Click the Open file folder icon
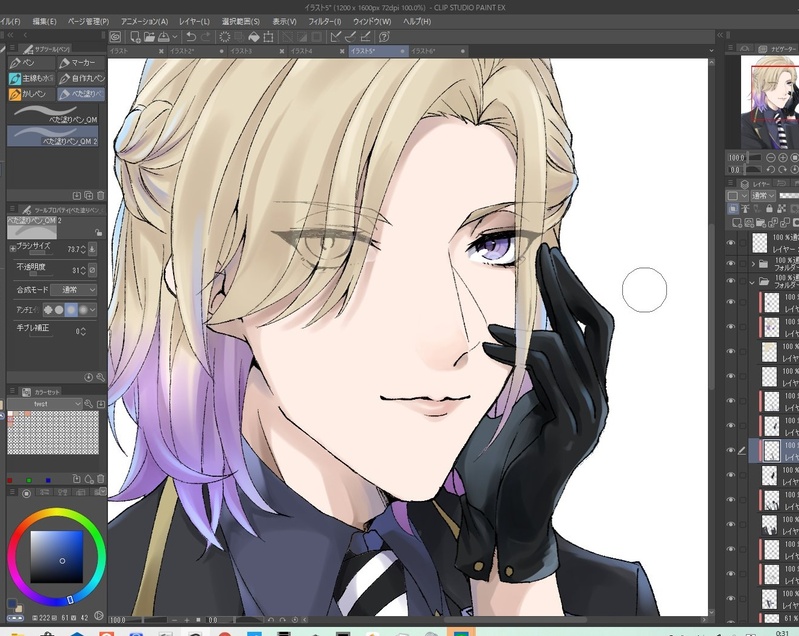Viewport: 799px width, 636px height. pyautogui.click(x=149, y=37)
